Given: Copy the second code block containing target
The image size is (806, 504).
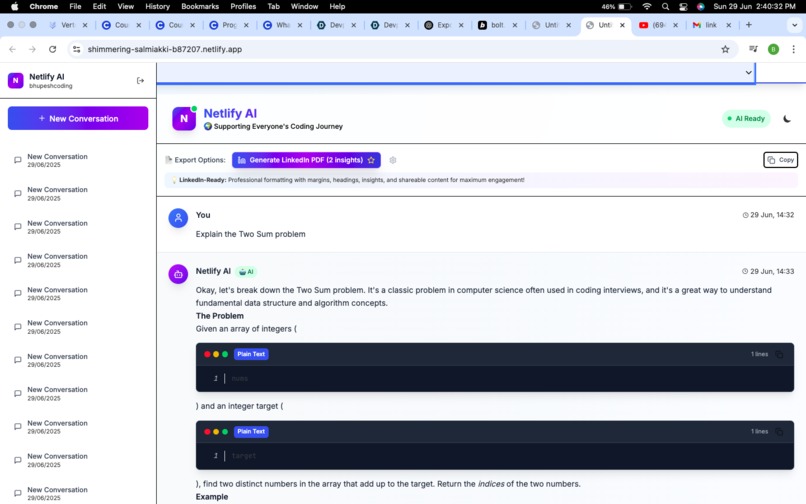Looking at the screenshot, I should pyautogui.click(x=779, y=432).
